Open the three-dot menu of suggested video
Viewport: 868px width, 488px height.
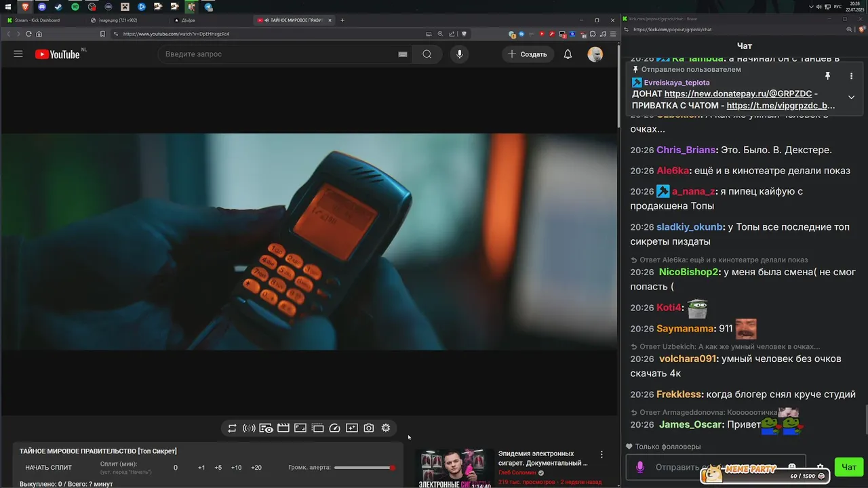click(601, 455)
